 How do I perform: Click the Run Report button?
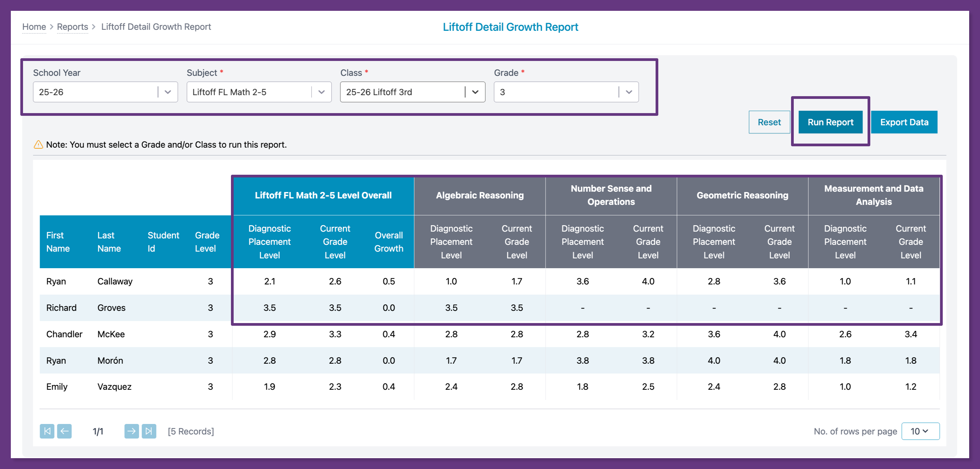(830, 122)
